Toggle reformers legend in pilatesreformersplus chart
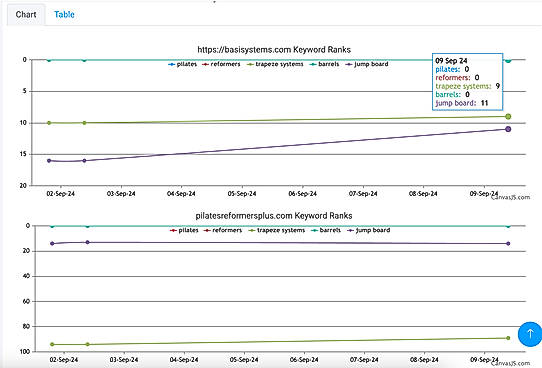This screenshot has height=368, width=542. pos(223,230)
